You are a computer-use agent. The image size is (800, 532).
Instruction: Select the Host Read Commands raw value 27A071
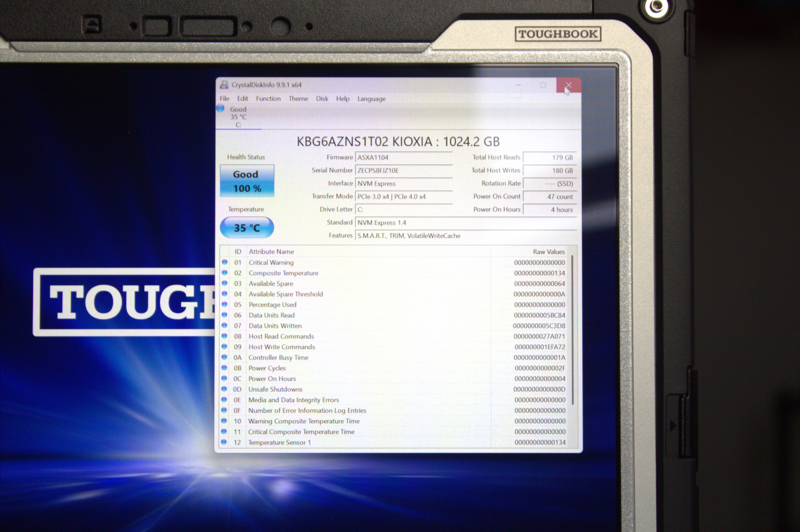tap(539, 336)
